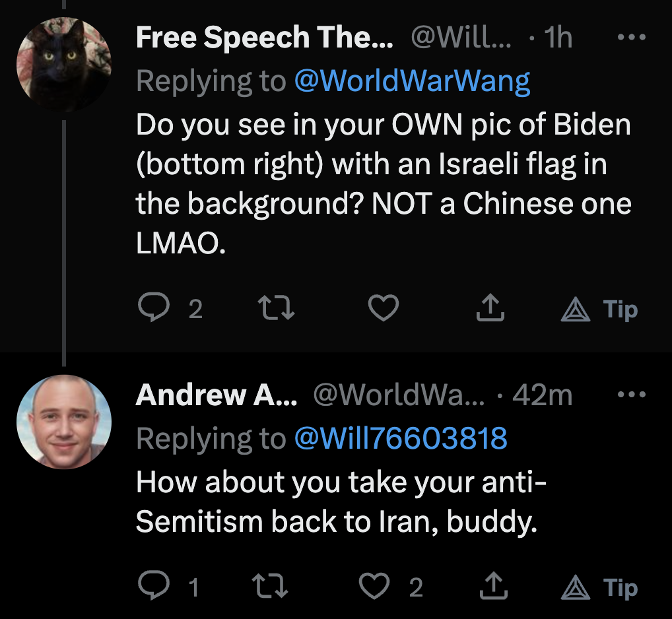
Task: View the black cat profile picture
Action: [x=63, y=65]
